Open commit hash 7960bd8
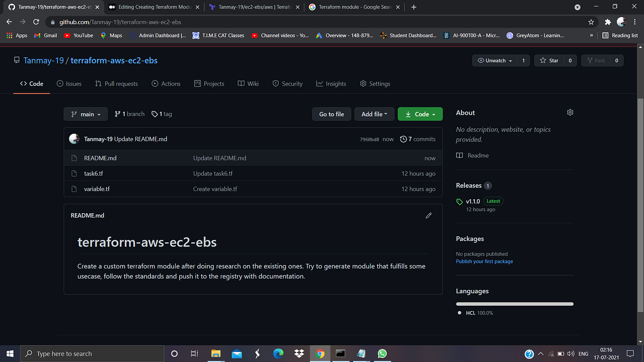This screenshot has height=362, width=644. [x=369, y=139]
